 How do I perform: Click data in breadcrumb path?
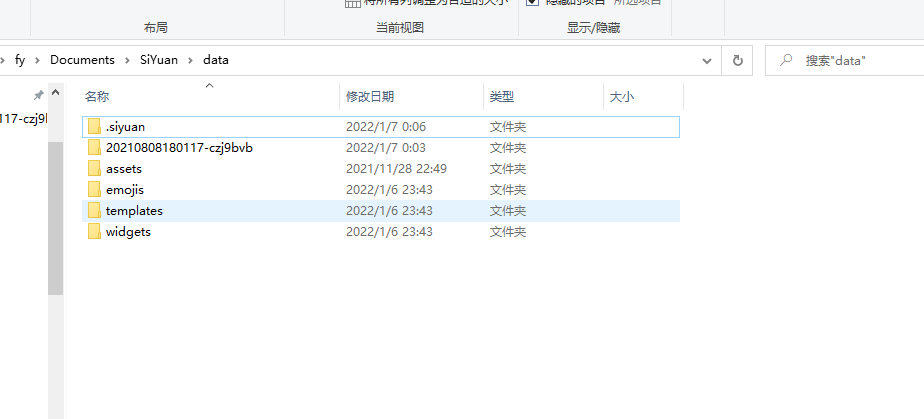[x=216, y=60]
